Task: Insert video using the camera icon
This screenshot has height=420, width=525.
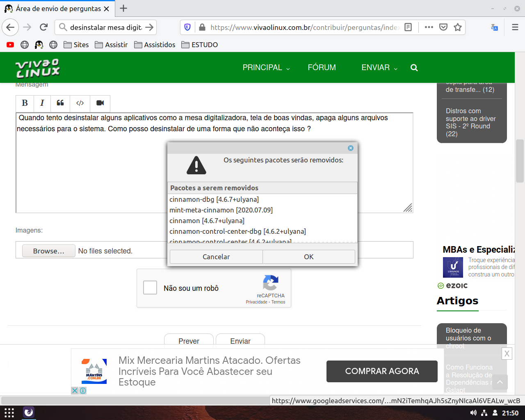Action: point(100,103)
